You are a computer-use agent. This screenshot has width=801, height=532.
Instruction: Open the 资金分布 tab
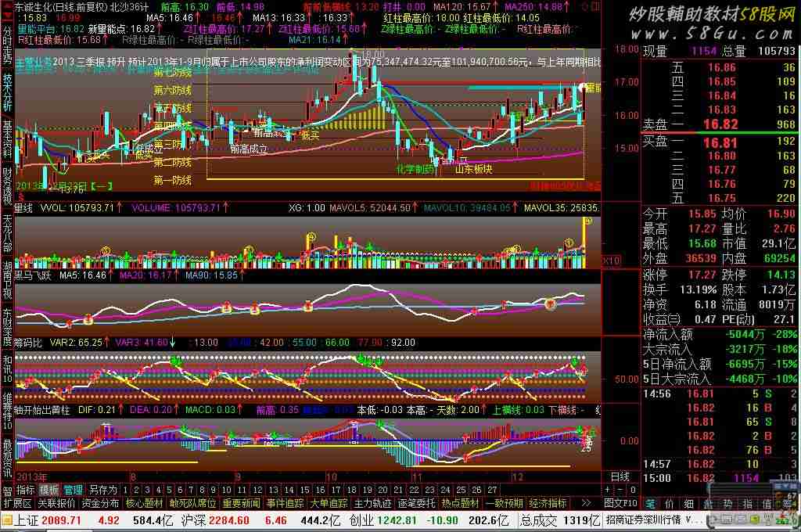pyautogui.click(x=100, y=503)
